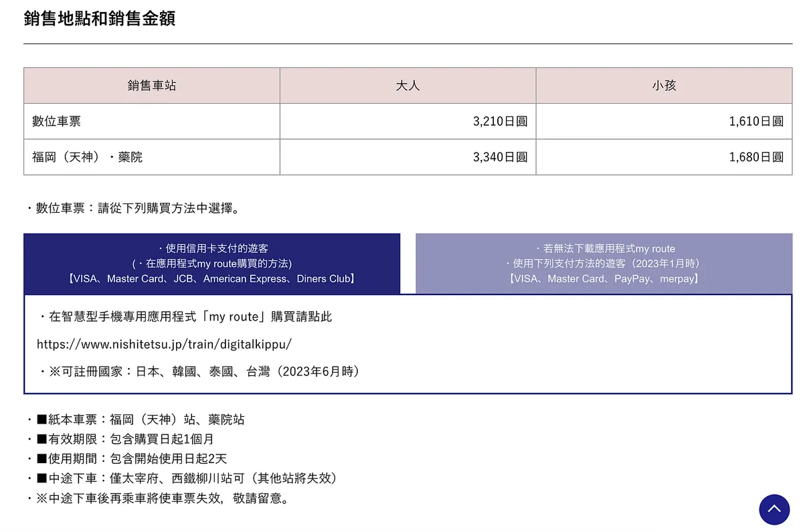Click the 銷售車站 table header
Viewport: 803px width, 532px height.
[x=152, y=86]
